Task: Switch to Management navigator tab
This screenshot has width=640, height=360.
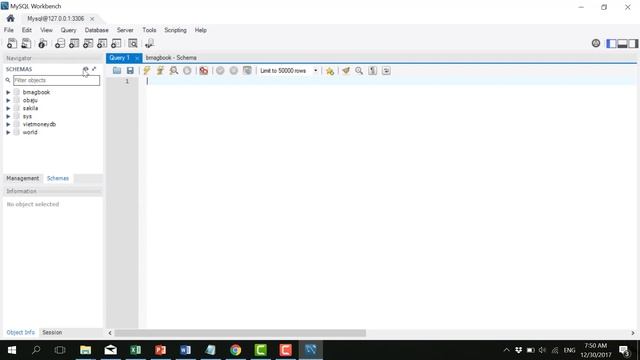Action: 22,178
